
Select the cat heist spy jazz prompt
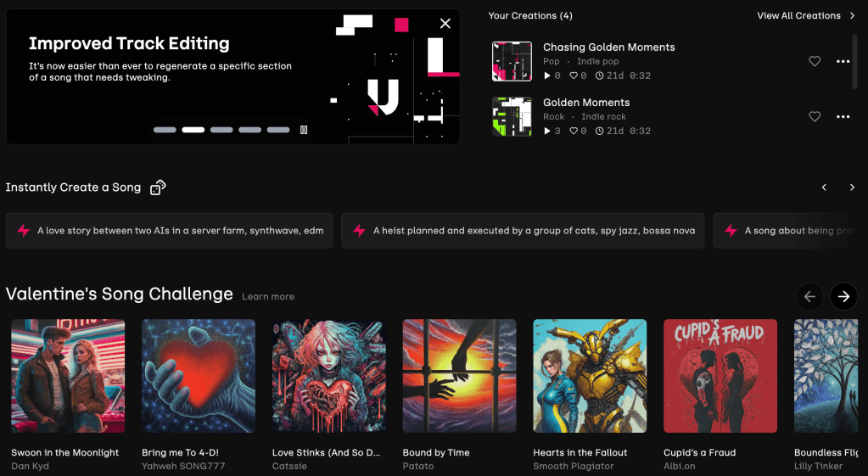tap(523, 231)
